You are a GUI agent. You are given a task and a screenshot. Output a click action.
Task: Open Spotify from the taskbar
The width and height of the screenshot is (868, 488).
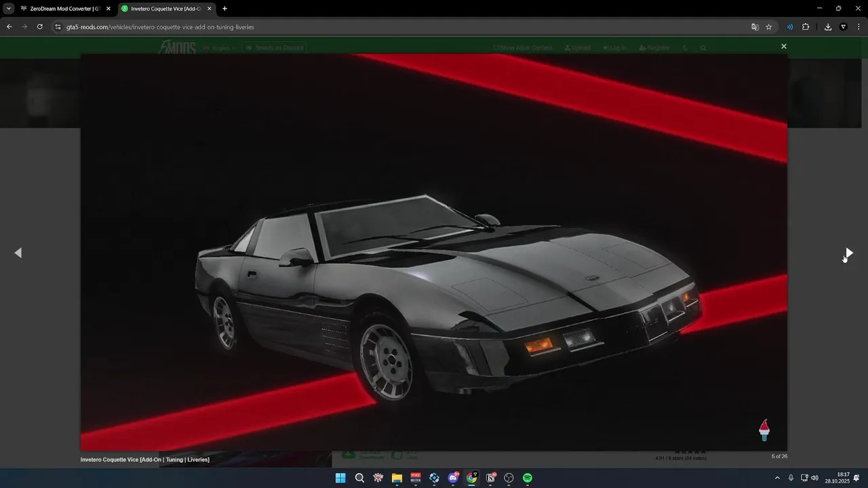528,478
